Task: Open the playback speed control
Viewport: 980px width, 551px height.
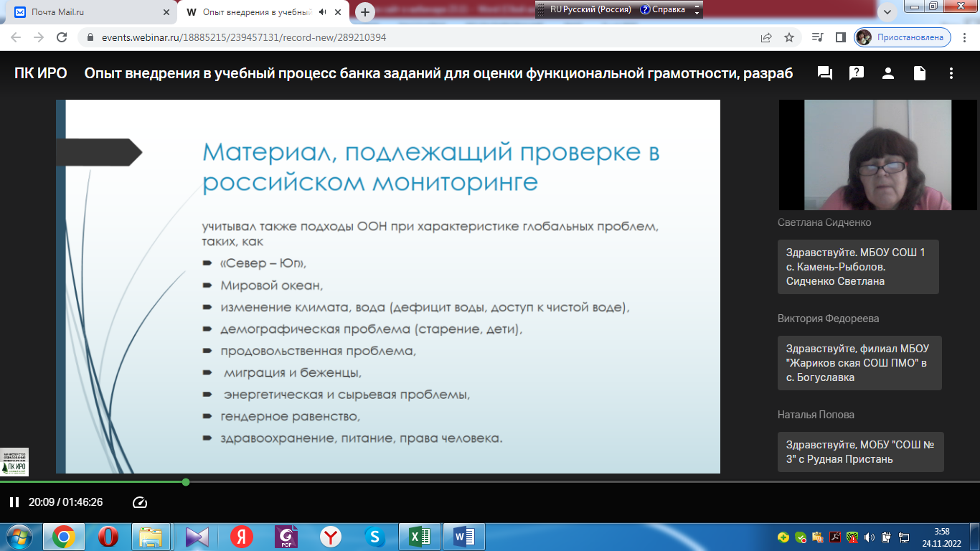Action: coord(140,502)
